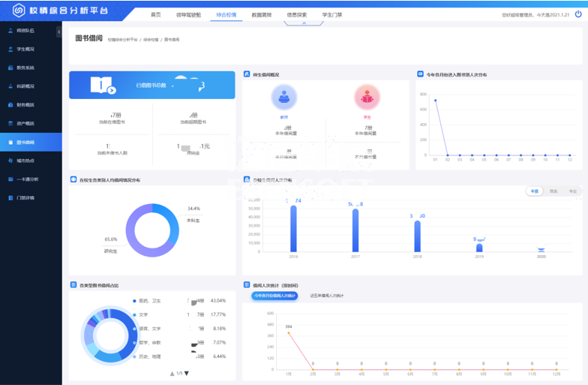Collapse the top navigation chevron
Image resolution: width=588 pixels, height=385 pixels.
[304, 23]
